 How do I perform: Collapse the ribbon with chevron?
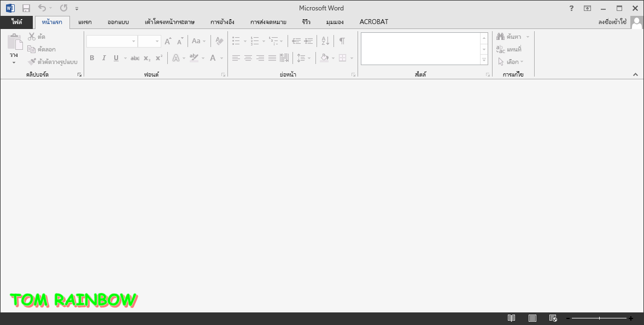(x=635, y=74)
